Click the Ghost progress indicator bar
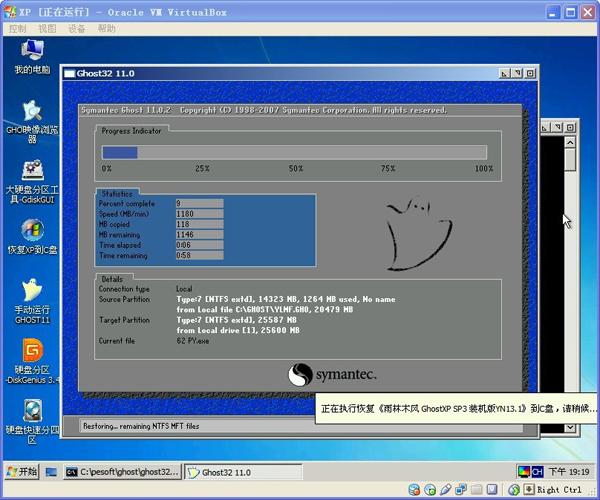Screen dimensions: 600x500 tap(294, 152)
